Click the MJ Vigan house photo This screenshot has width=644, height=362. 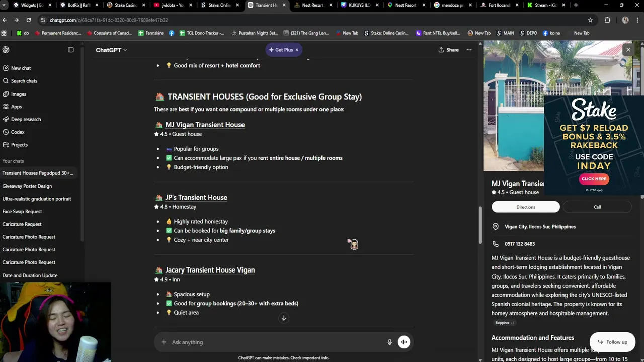[x=513, y=106]
